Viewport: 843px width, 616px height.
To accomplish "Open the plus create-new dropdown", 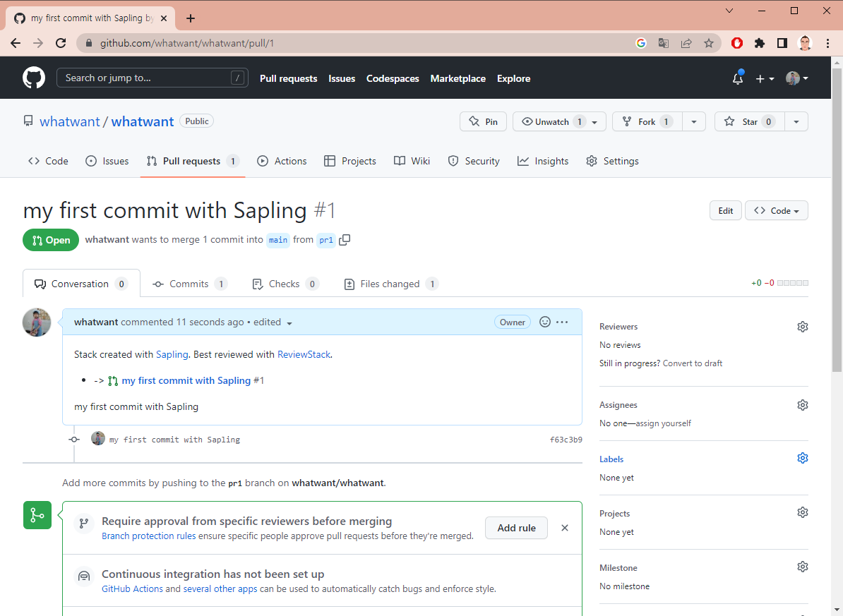I will click(765, 78).
